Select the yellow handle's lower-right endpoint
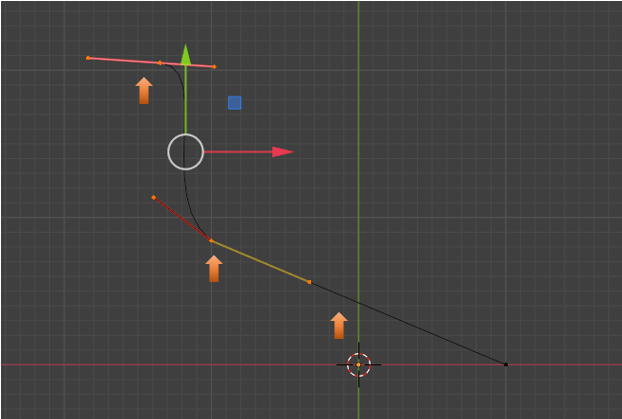Screen dimensions: 622x419 click(309, 282)
